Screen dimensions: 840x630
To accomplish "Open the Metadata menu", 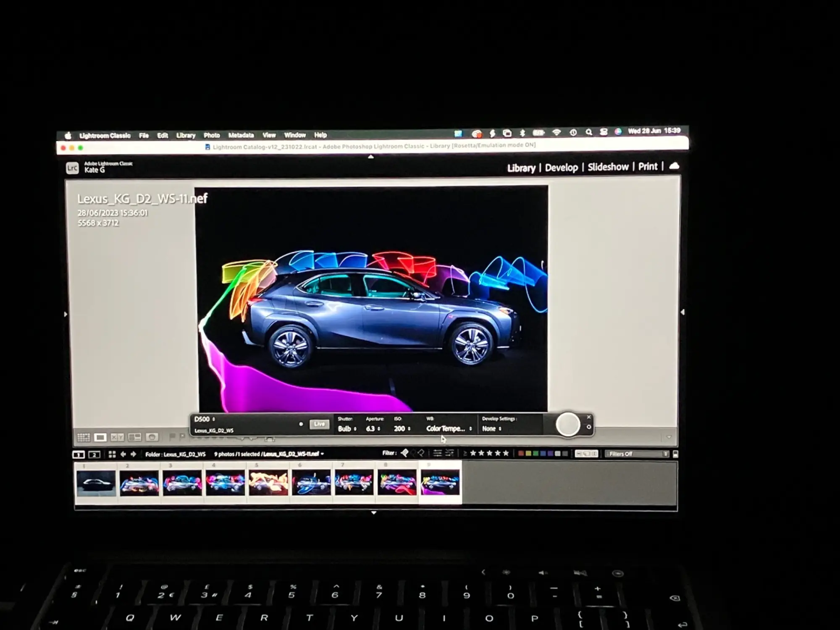I will coord(241,135).
